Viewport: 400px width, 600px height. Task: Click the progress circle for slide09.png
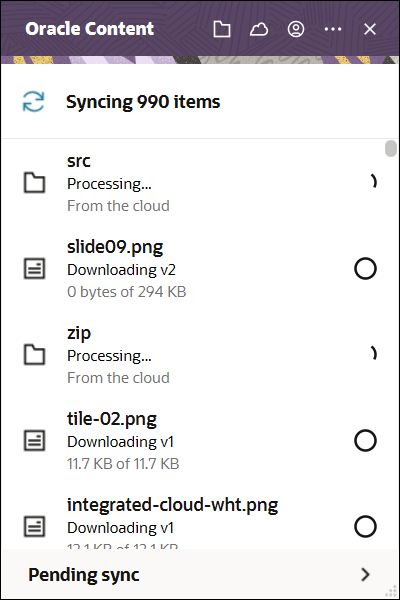click(x=365, y=269)
